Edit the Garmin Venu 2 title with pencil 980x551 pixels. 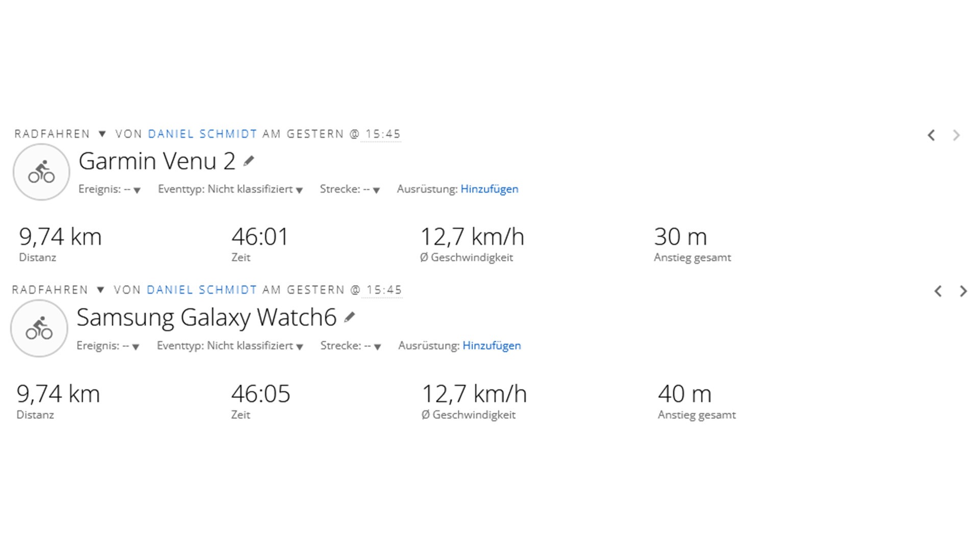(x=249, y=161)
